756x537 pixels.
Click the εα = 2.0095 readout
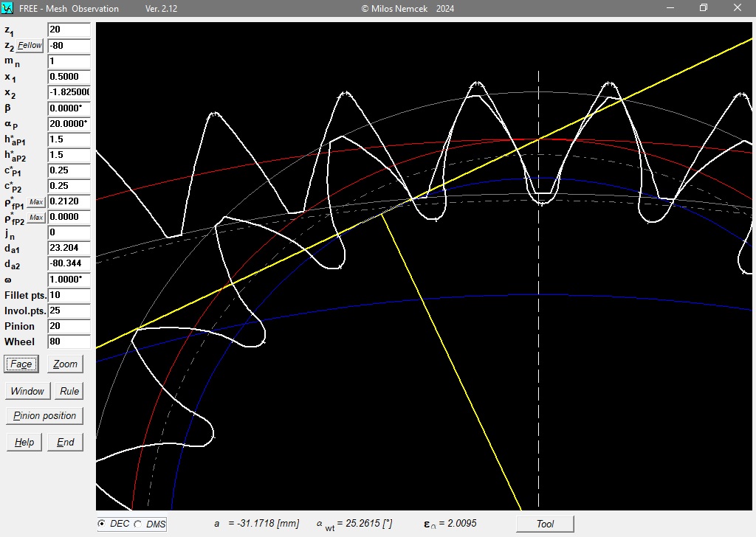450,524
